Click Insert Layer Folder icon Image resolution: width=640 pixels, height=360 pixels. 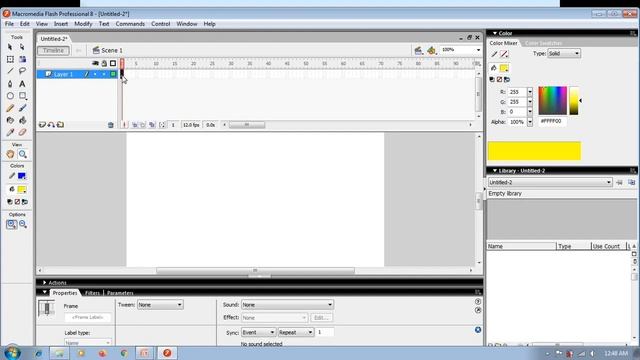60,125
